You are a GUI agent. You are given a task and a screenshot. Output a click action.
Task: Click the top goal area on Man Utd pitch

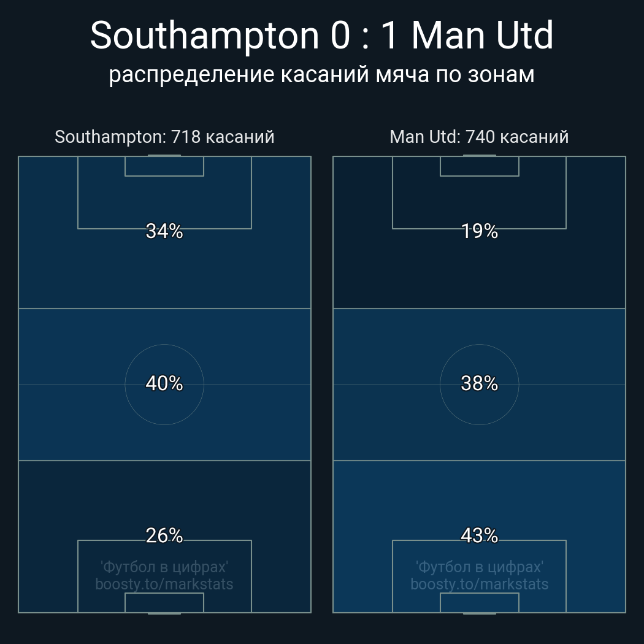(479, 166)
